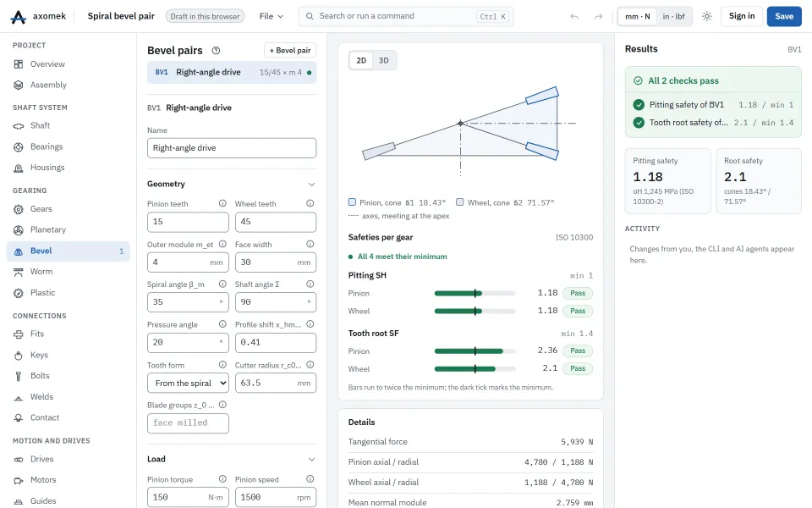Switch the drawing to 2D view
This screenshot has height=508, width=812.
[361, 61]
